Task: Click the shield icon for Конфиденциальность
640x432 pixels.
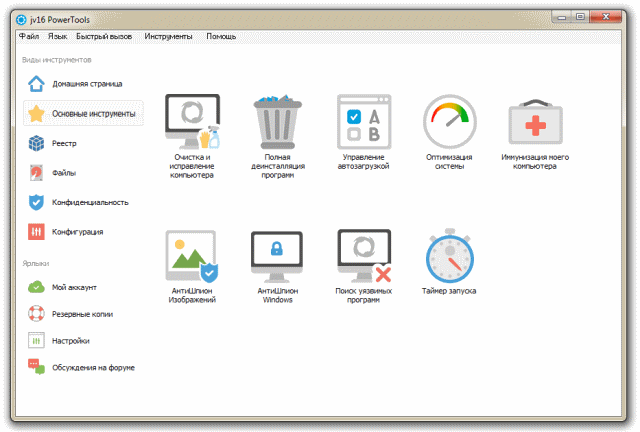Action: pyautogui.click(x=36, y=202)
